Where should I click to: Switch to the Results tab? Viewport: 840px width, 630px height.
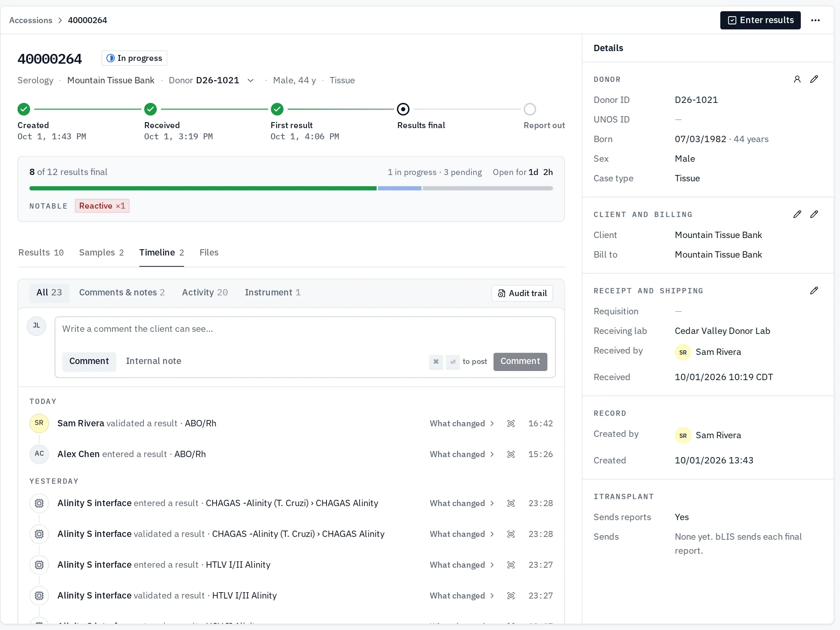click(41, 253)
